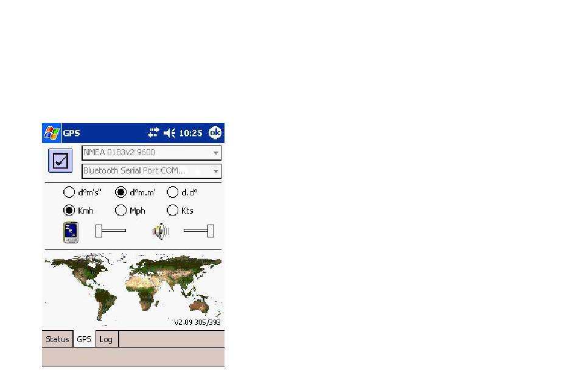The width and height of the screenshot is (578, 392).
Task: Tap the world map image
Action: pos(133,290)
